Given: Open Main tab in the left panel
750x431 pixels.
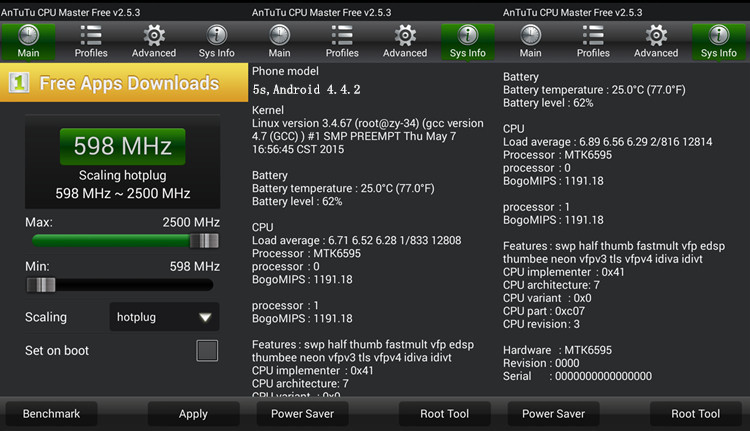Looking at the screenshot, I should (28, 42).
